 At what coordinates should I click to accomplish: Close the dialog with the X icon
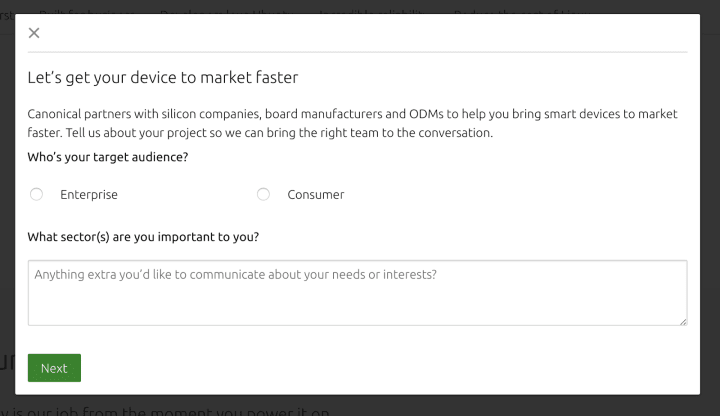34,33
